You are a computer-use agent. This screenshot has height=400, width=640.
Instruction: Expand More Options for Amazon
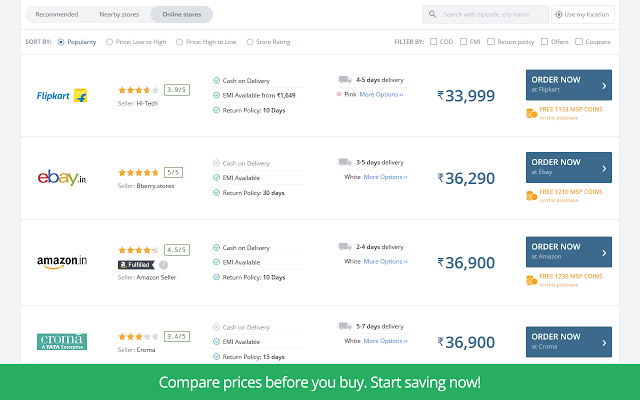coord(385,261)
